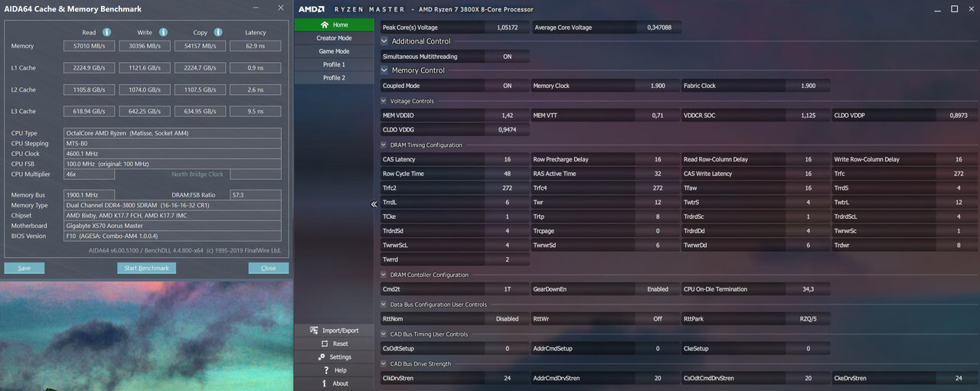Collapse DRAM Contoller Configuration section

point(384,275)
